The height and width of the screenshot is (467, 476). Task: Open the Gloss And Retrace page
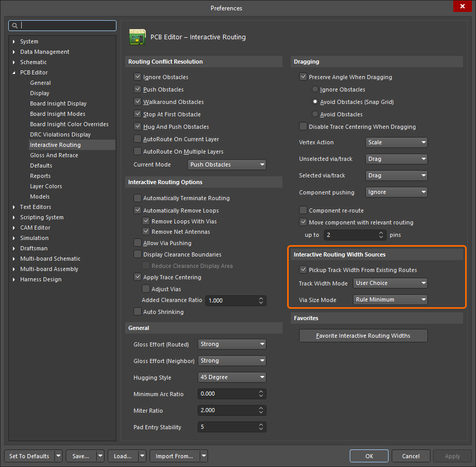(54, 155)
